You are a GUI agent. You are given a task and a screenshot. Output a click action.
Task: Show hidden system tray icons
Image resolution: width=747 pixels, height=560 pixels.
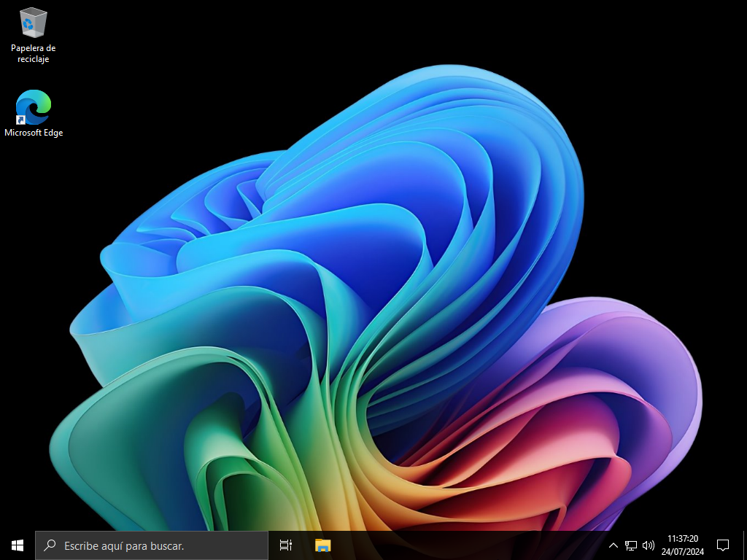coord(613,545)
